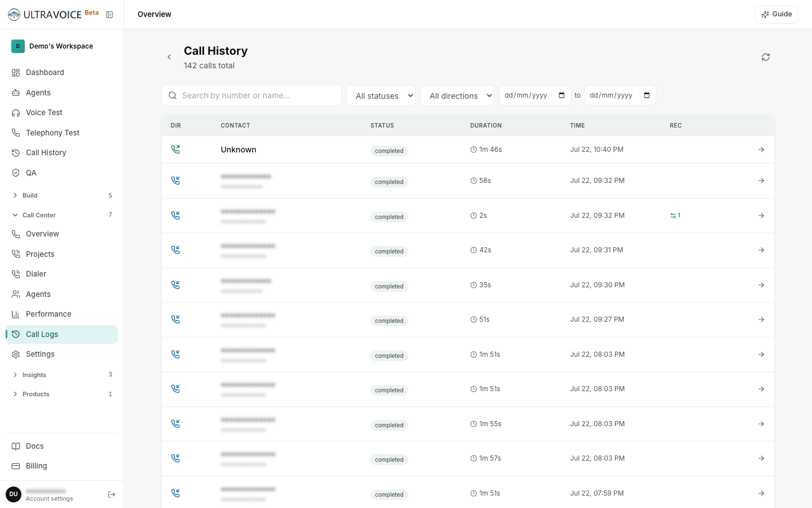Click the Beta label next to logo
Image resolution: width=812 pixels, height=508 pixels.
(91, 12)
